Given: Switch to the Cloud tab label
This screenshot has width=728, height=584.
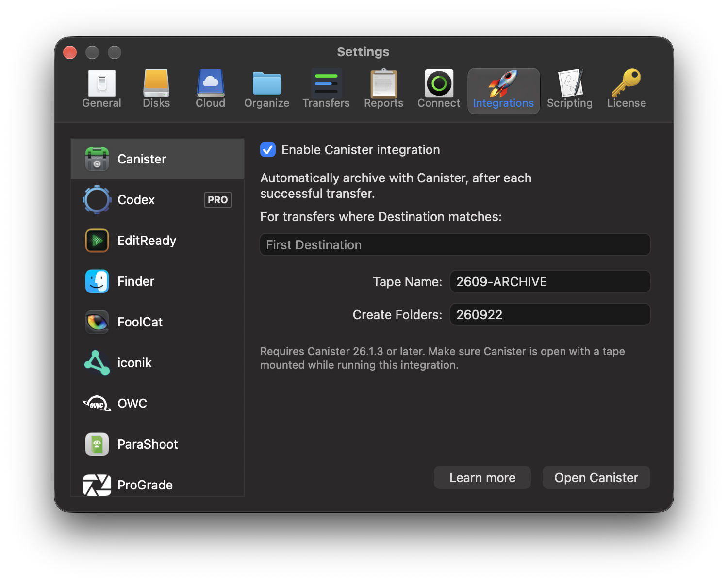Looking at the screenshot, I should click(x=211, y=103).
